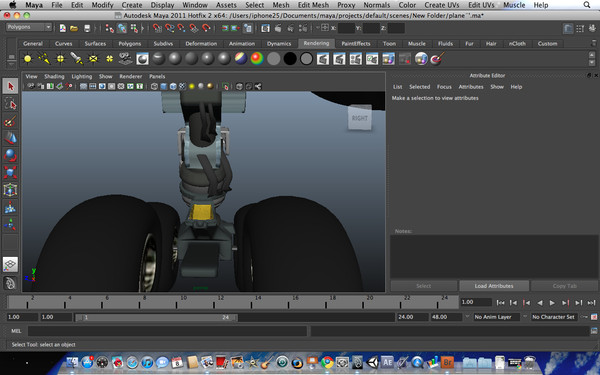Viewport: 600px width, 375px height.
Task: Open the No Character Set dropdown
Action: (x=553, y=317)
